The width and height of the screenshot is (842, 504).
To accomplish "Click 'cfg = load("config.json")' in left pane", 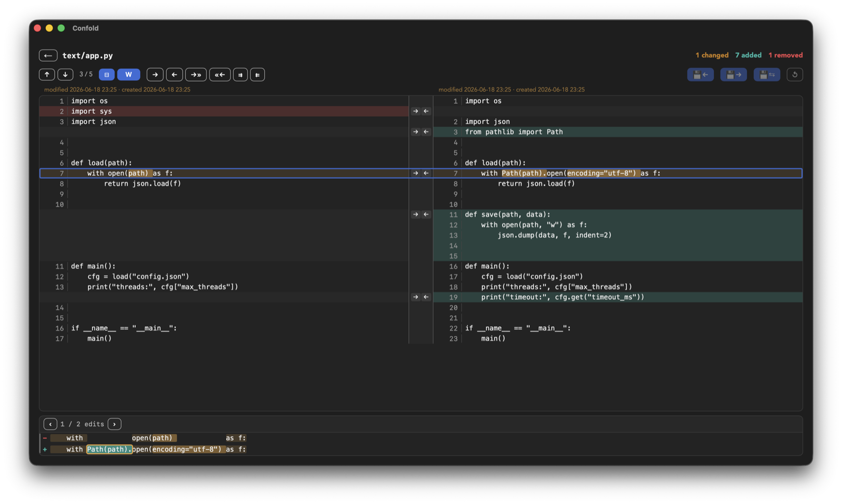I will [x=138, y=276].
